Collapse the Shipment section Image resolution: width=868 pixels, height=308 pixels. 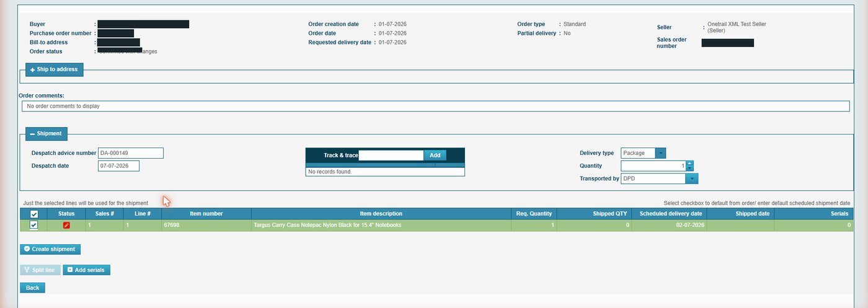tap(46, 133)
